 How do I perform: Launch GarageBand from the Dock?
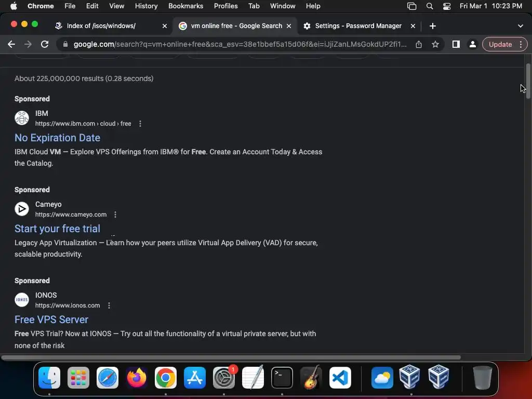click(311, 378)
